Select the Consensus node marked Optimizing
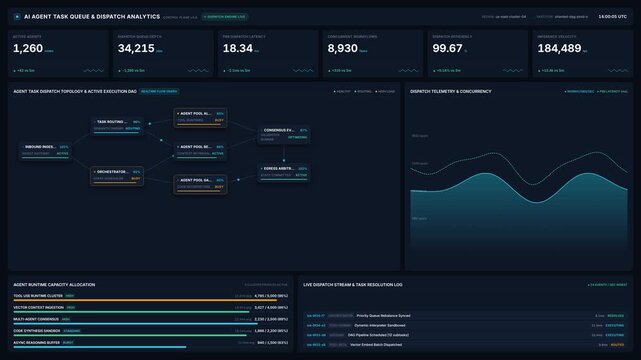Viewport: 641px width, 360px height. [284, 134]
